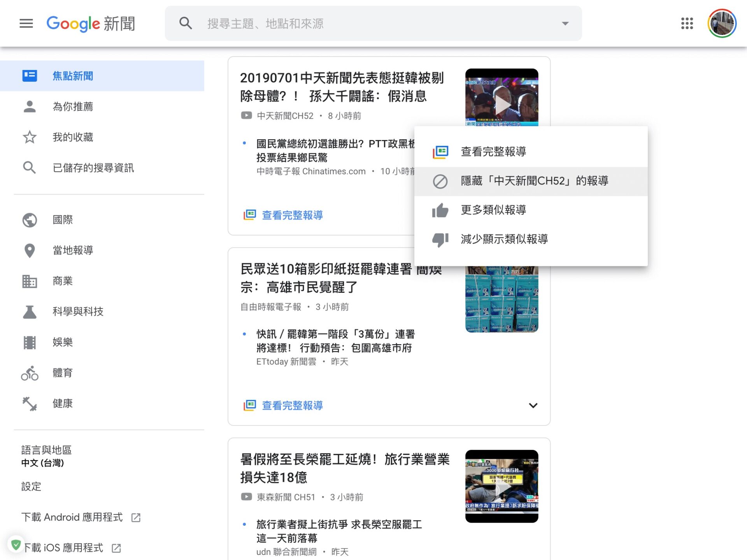Screen dimensions: 747x560
Task: Open article 快訊／罷韓第一階段「3萬份」連署
Action: tap(335, 341)
